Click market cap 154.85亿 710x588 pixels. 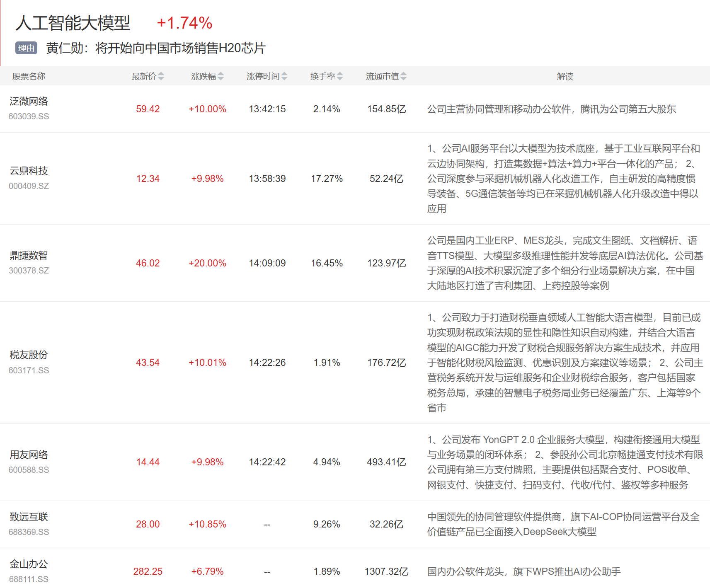click(386, 109)
